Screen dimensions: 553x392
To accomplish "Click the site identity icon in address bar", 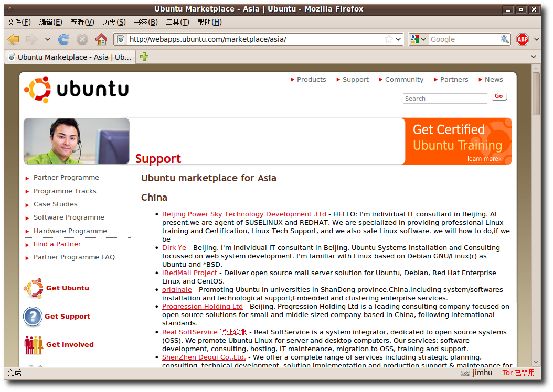I will coord(121,39).
